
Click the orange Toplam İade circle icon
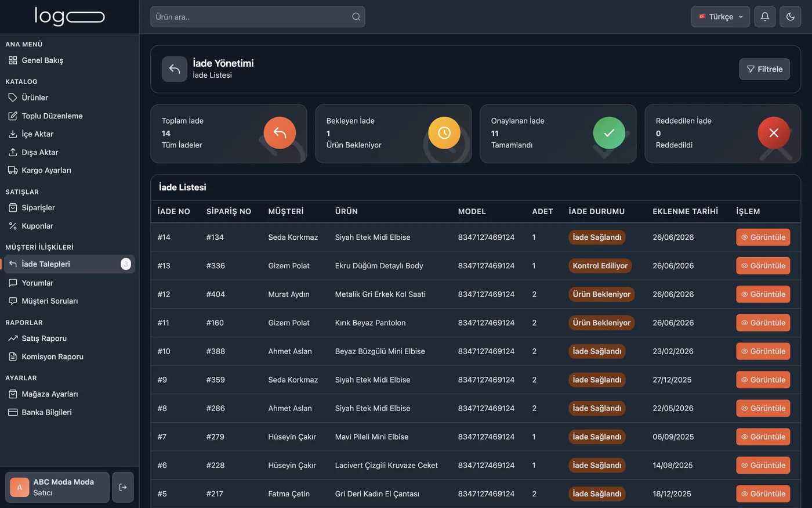pos(280,133)
